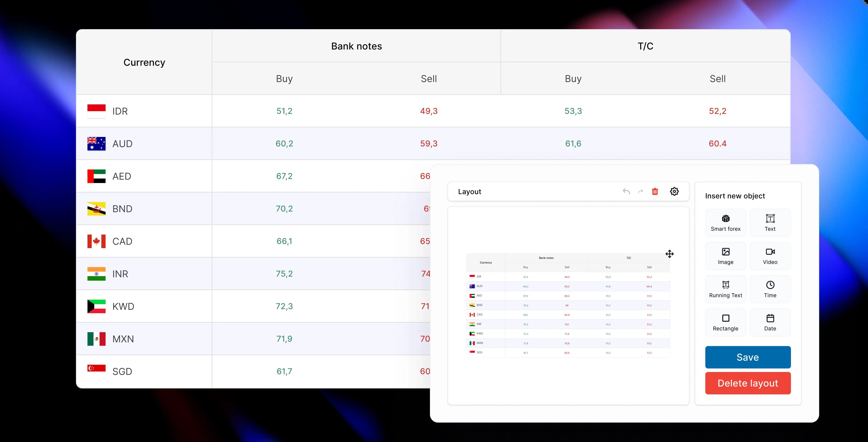
Task: Click SGD buy value 61,7
Action: (284, 371)
